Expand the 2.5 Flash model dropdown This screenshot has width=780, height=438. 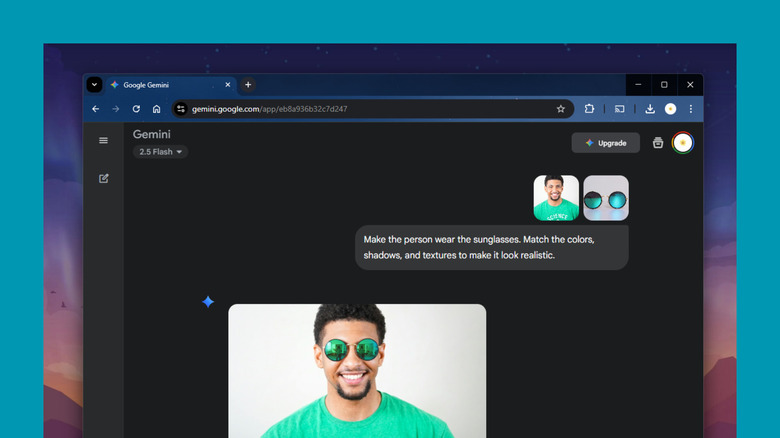(160, 152)
